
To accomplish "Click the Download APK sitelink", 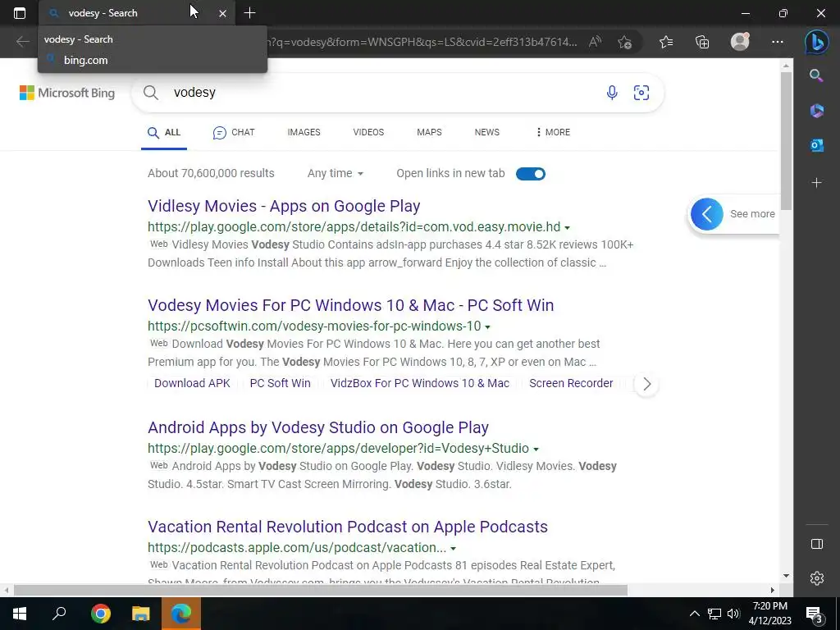I will tap(192, 383).
